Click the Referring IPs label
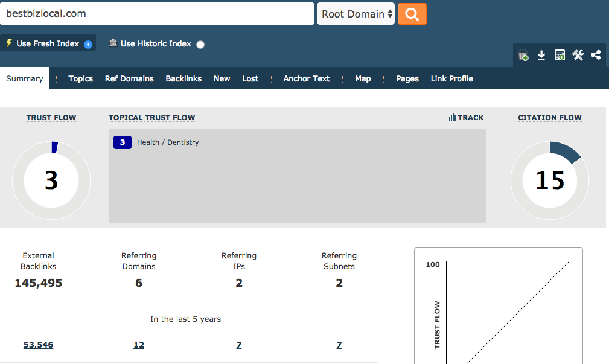Image resolution: width=609 pixels, height=364 pixels. [x=239, y=261]
